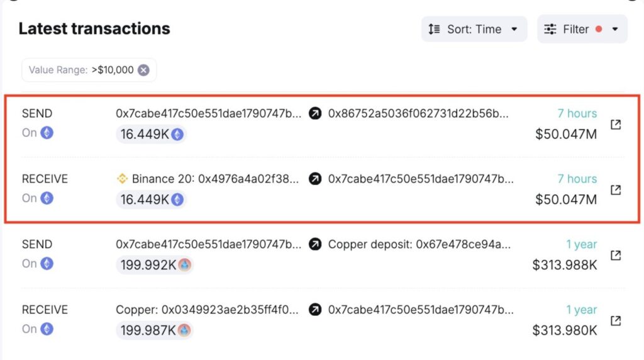Open external link for first SEND transaction
Viewport: 644px width, 360px height.
(615, 125)
